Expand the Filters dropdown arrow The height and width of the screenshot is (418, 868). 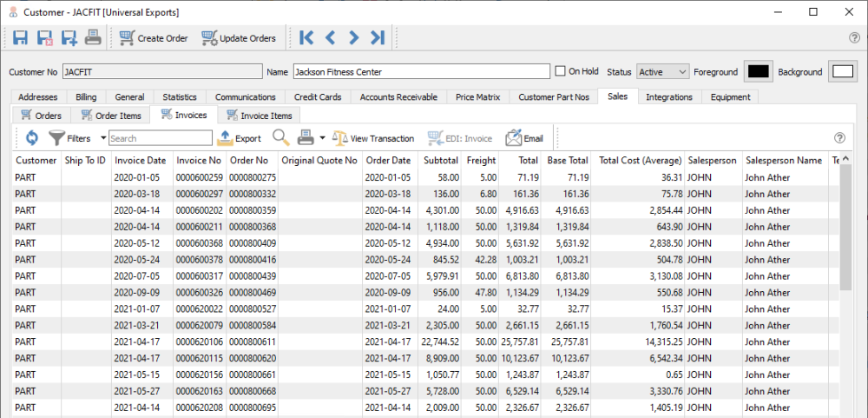point(103,137)
